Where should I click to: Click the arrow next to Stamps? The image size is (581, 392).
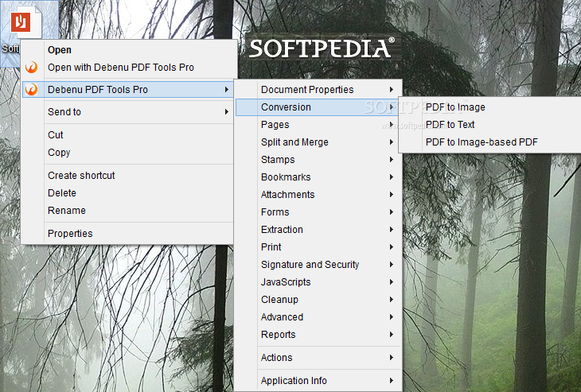point(392,160)
